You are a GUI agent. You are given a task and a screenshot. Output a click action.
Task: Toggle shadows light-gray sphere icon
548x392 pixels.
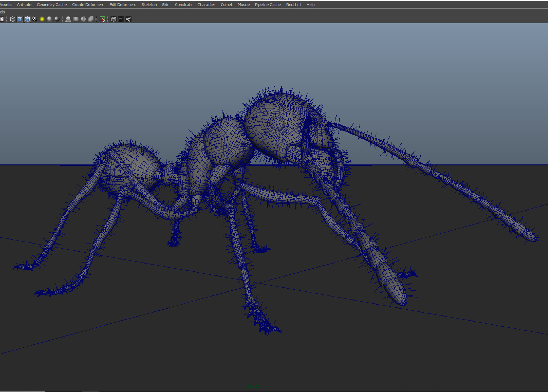[49, 19]
